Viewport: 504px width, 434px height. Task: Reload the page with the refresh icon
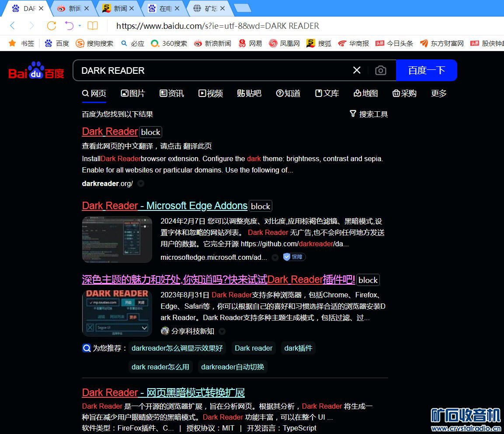pyautogui.click(x=52, y=26)
